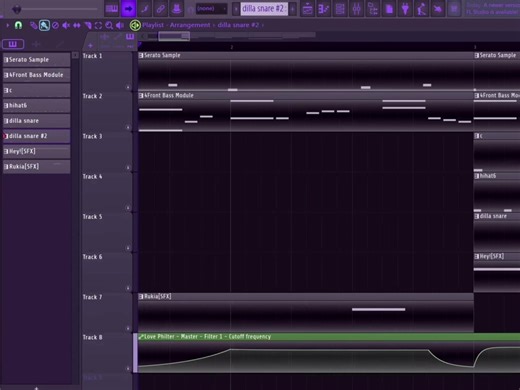
Task: Mute Track 3 with its LED
Action: click(128, 168)
